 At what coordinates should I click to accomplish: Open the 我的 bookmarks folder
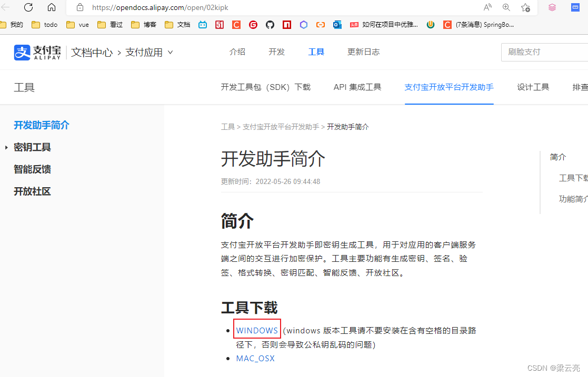[x=12, y=25]
